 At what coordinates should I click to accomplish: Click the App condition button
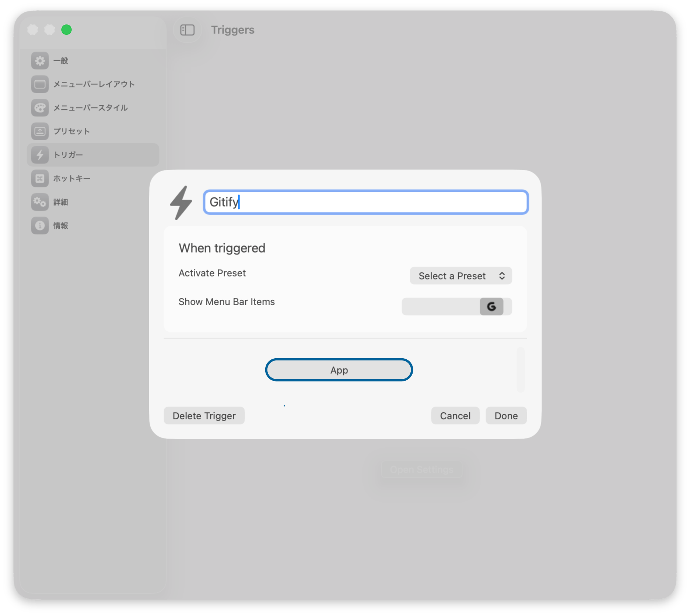(339, 370)
